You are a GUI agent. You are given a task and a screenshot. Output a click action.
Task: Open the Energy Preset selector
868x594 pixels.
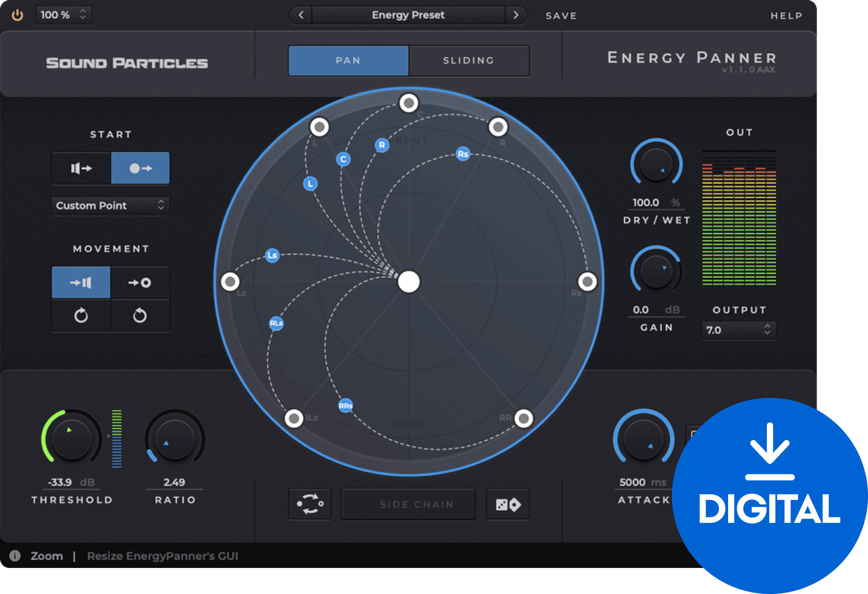pyautogui.click(x=408, y=15)
